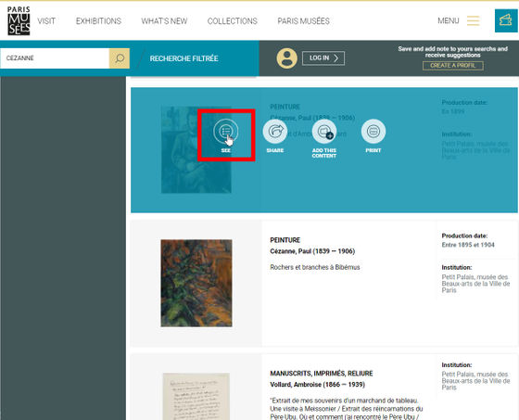Click the ADD THIS CONTENT icon
The width and height of the screenshot is (519, 420).
(x=324, y=132)
